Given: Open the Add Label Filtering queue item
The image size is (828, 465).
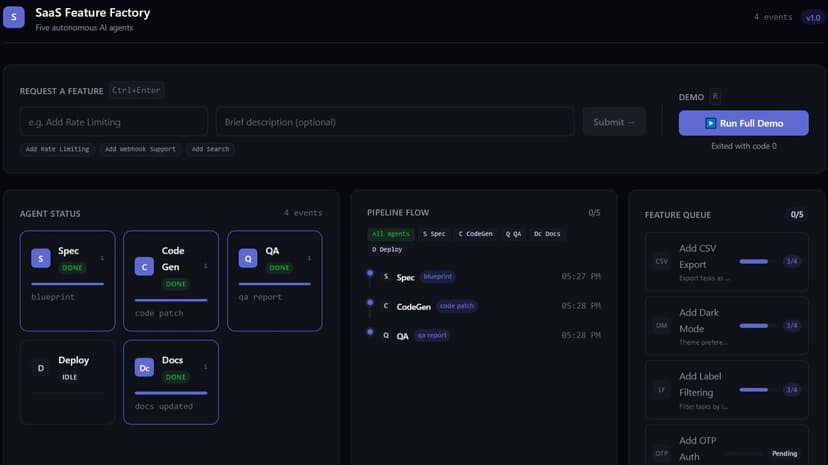Looking at the screenshot, I should (727, 390).
